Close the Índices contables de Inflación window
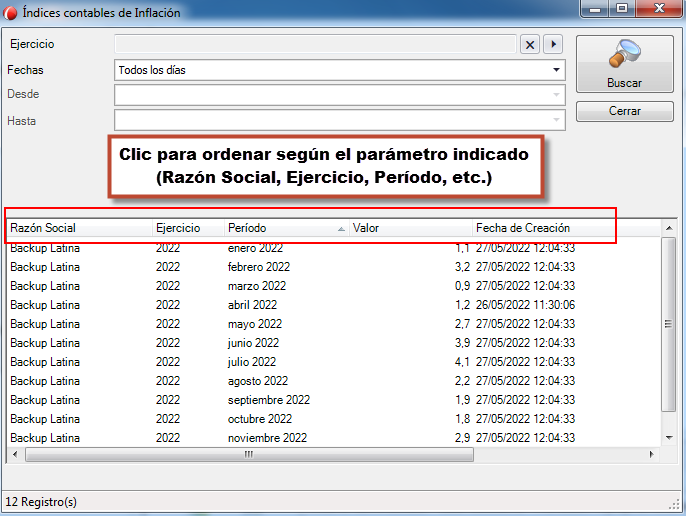Image resolution: width=686 pixels, height=516 pixels. (659, 9)
